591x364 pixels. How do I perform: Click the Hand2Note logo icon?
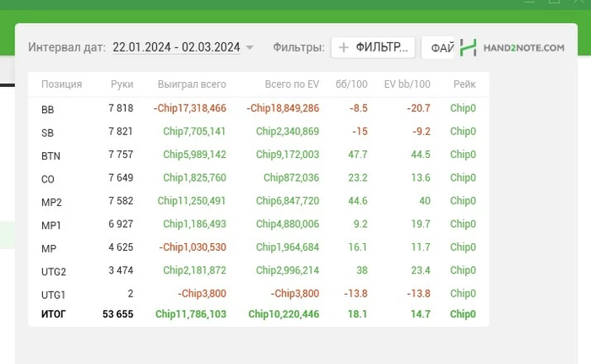(468, 47)
